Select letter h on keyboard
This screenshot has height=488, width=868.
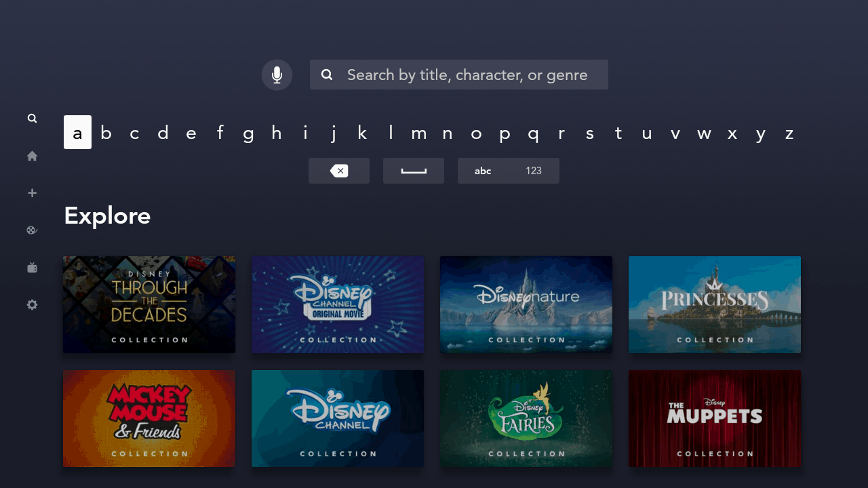(277, 133)
